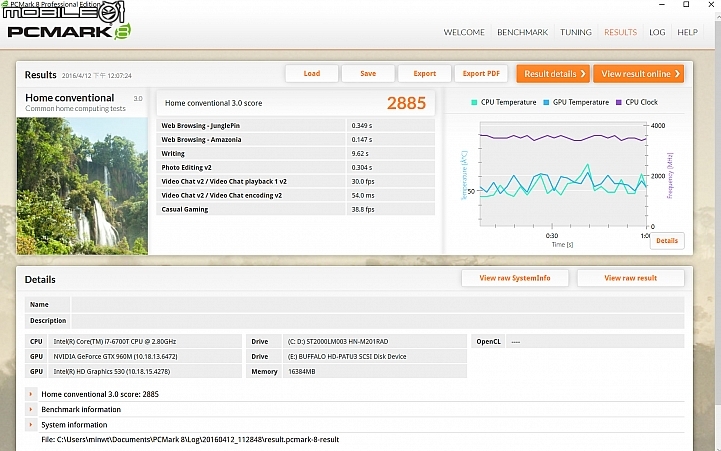Click the Description input field
The image size is (721, 451).
coord(378,320)
